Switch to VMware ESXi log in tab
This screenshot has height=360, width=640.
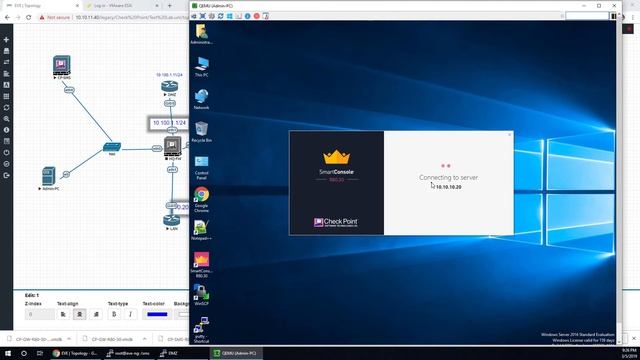[x=122, y=6]
